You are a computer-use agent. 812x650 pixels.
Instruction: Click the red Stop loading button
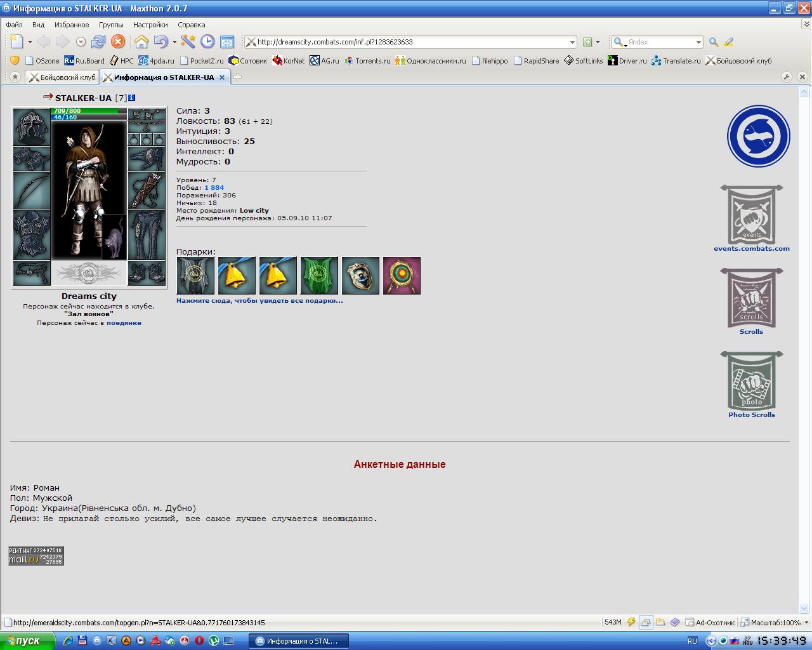tap(118, 42)
